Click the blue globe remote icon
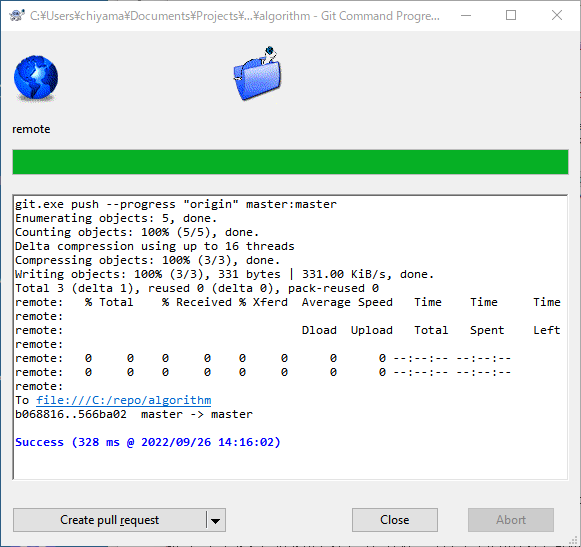Viewport: 581px width, 547px height. [x=36, y=78]
